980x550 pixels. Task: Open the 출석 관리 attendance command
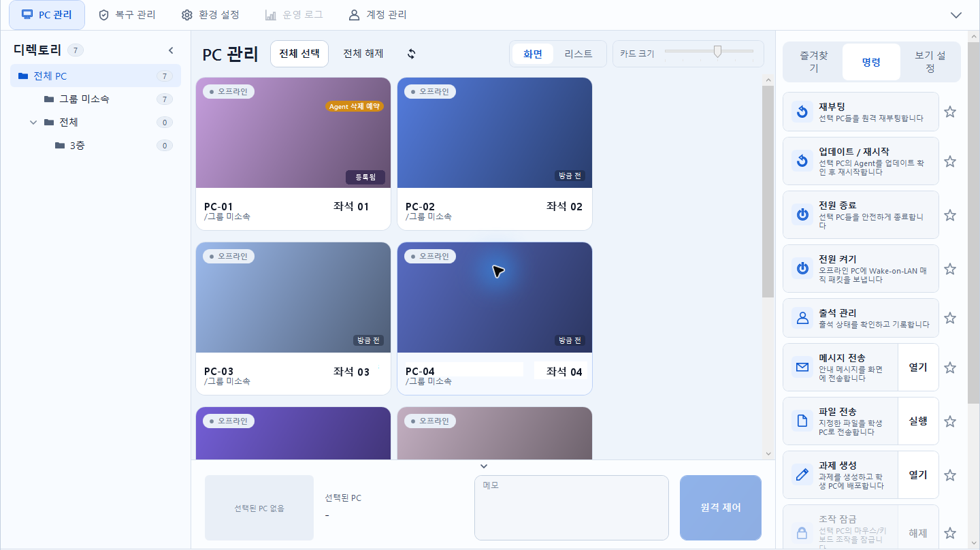(861, 318)
